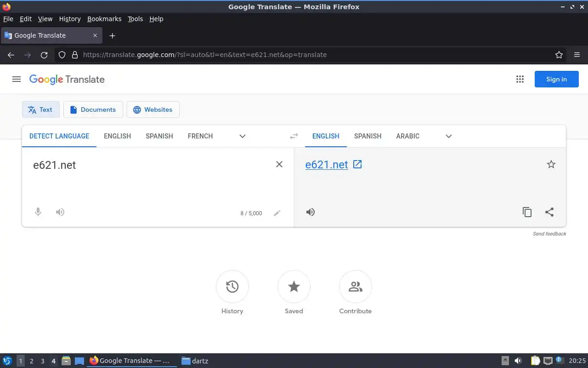Choose Spanish as source language
Image resolution: width=588 pixels, height=368 pixels.
pyautogui.click(x=159, y=136)
